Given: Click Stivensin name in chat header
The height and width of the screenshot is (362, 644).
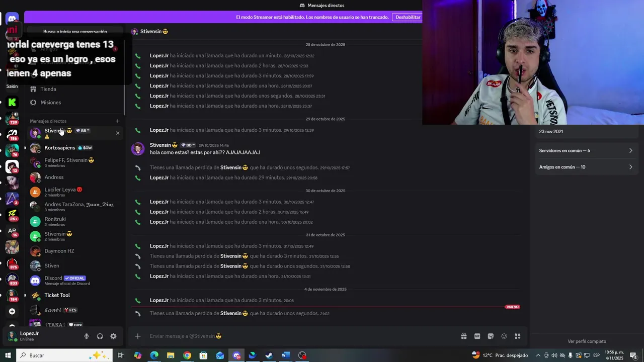Looking at the screenshot, I should [154, 31].
